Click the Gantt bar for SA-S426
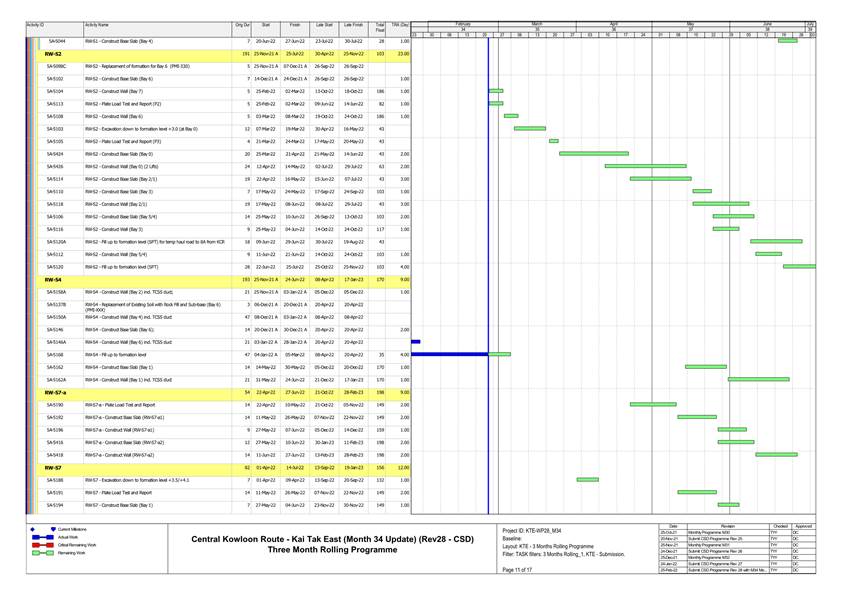Viewport: 865px width, 611px height. point(645,166)
